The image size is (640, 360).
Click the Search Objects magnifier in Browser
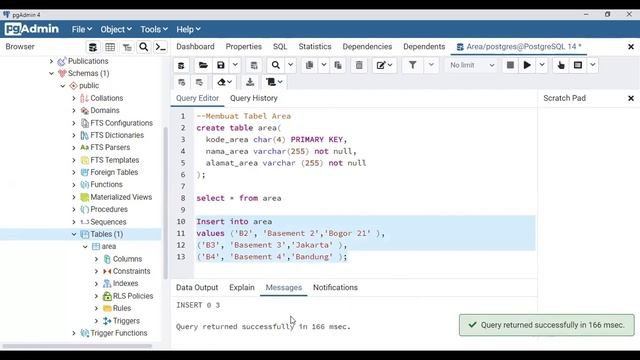point(144,47)
